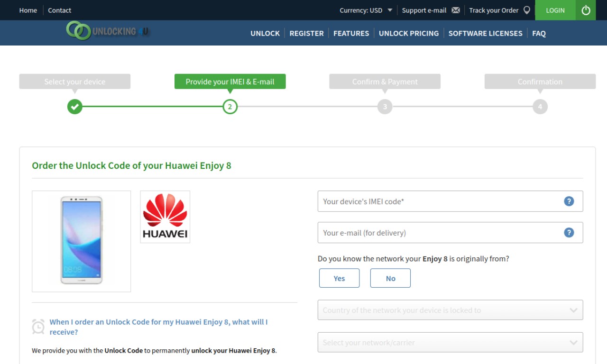Open the e-mail field help question icon
607x364 pixels.
569,233
